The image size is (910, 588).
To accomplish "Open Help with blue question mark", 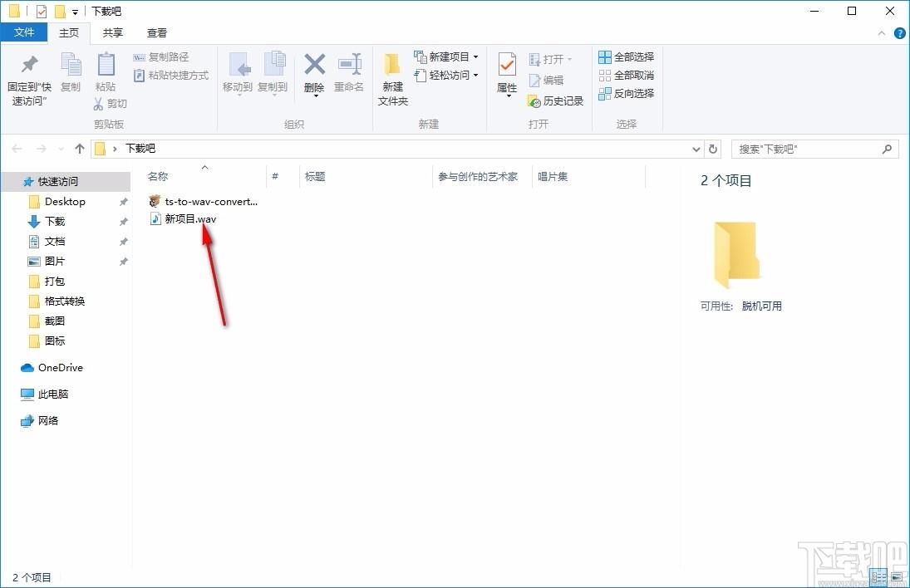I will pos(899,33).
